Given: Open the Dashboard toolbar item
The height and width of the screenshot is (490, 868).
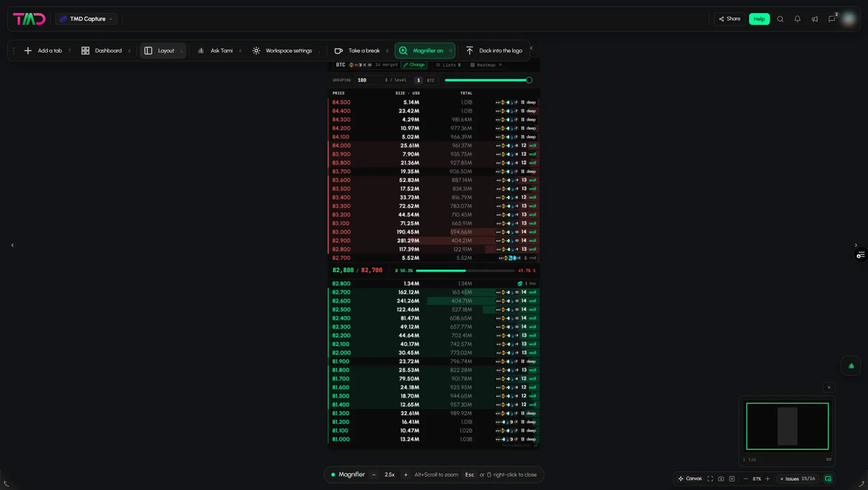Looking at the screenshot, I should pos(106,51).
